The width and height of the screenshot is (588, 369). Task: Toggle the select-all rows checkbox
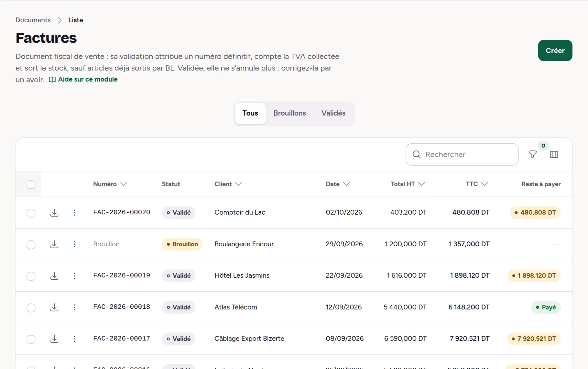(31, 184)
